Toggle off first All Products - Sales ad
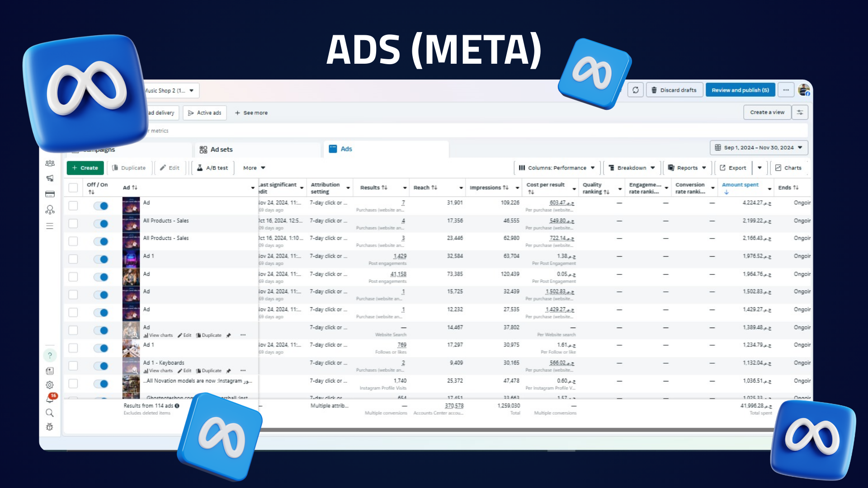This screenshot has height=488, width=868. tap(101, 224)
